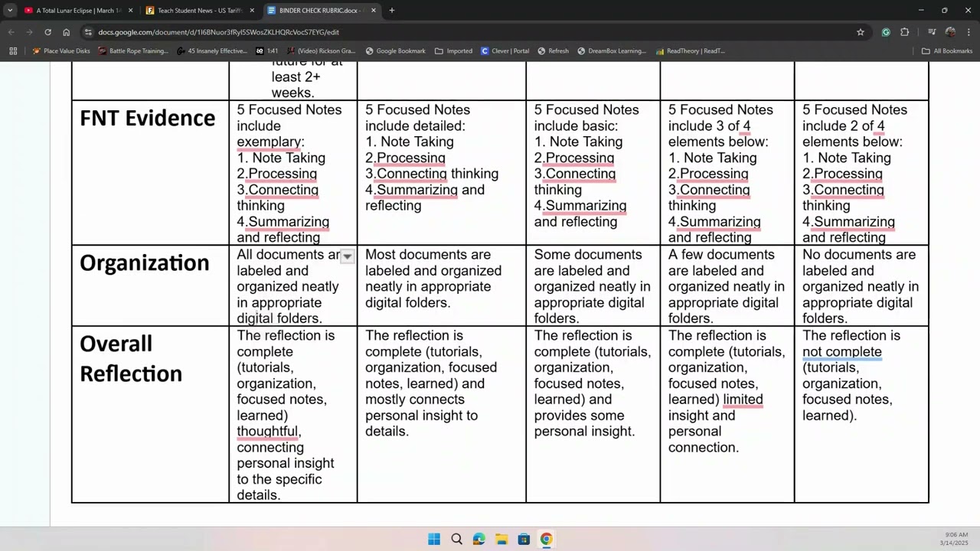The image size is (980, 551).
Task: Open the Clever | Portal bookmark
Action: 505,51
